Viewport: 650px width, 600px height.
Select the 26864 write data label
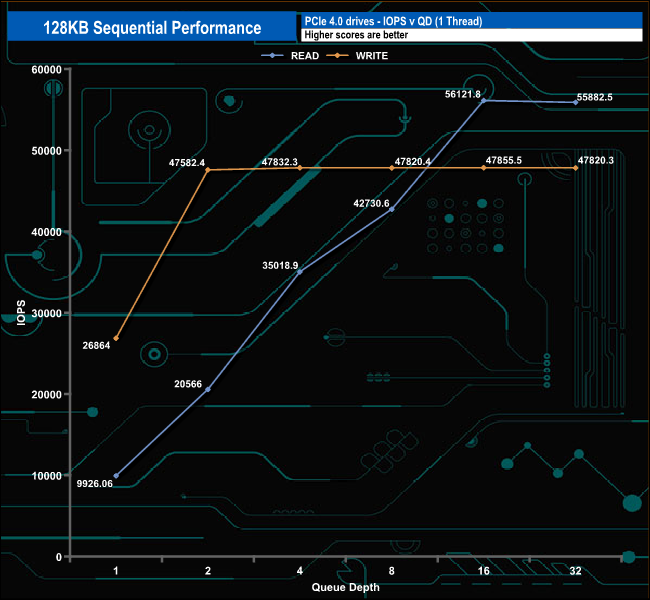point(96,345)
